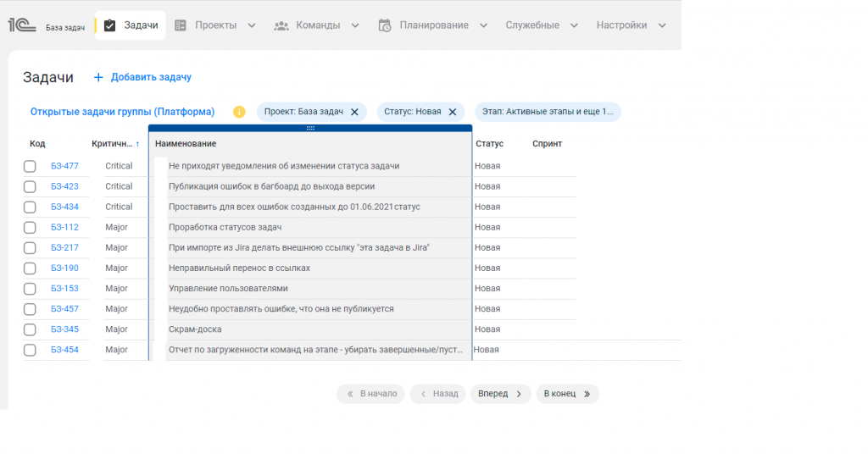Switch to the Задачи tab
This screenshot has height=459, width=868.
(131, 25)
